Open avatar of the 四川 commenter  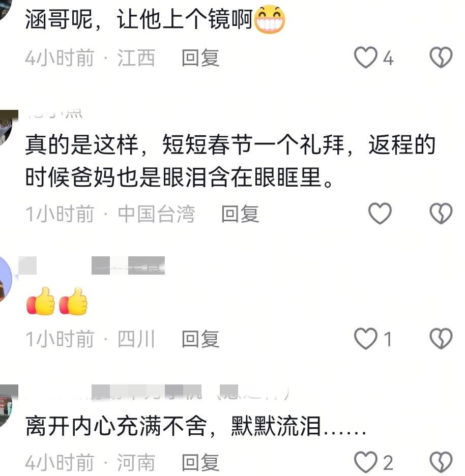(x=6, y=279)
